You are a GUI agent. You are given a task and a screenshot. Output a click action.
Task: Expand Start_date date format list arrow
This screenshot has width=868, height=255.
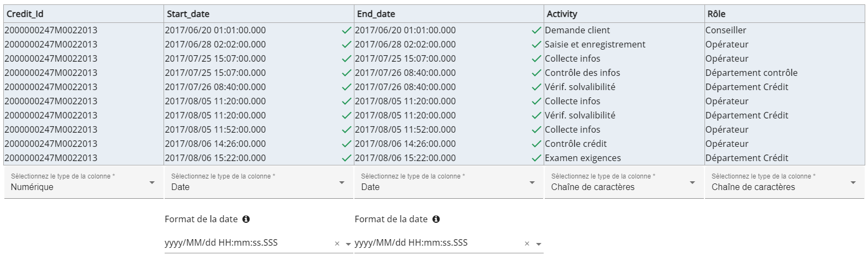[348, 244]
